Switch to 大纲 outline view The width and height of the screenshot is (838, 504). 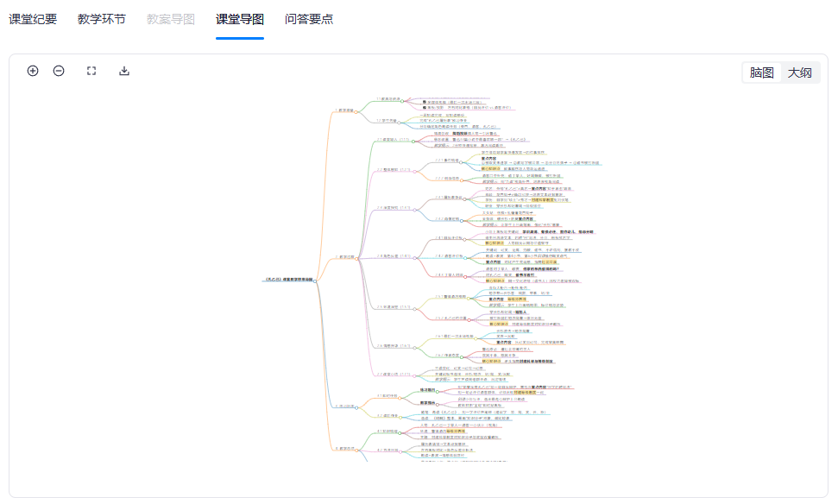coord(799,72)
